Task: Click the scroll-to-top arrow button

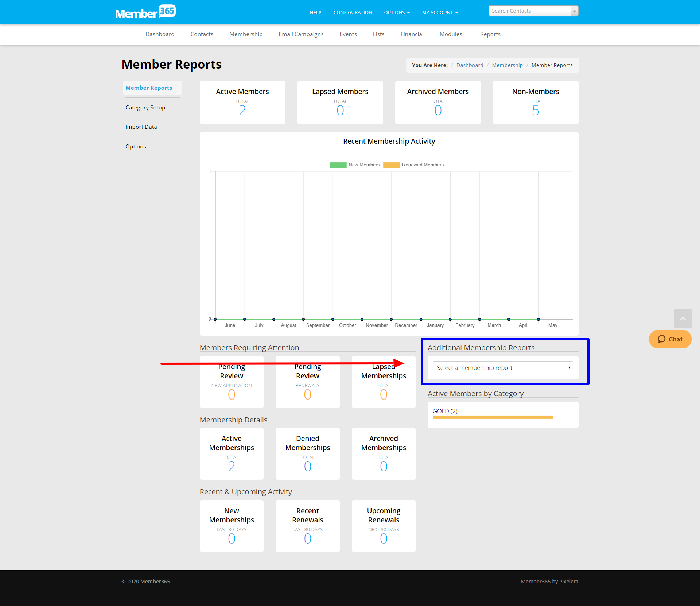Action: tap(682, 319)
